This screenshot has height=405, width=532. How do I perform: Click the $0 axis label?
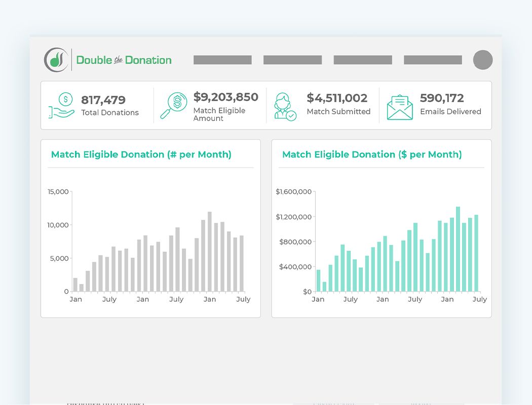click(308, 292)
